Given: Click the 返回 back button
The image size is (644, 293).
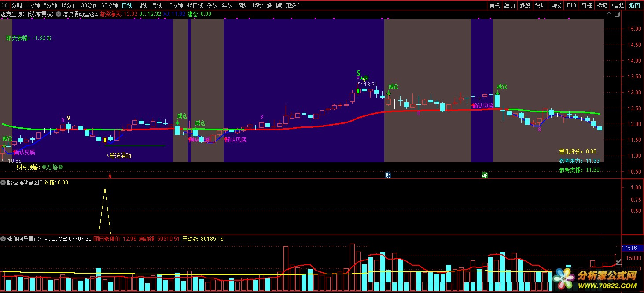Looking at the screenshot, I should click(x=634, y=5).
